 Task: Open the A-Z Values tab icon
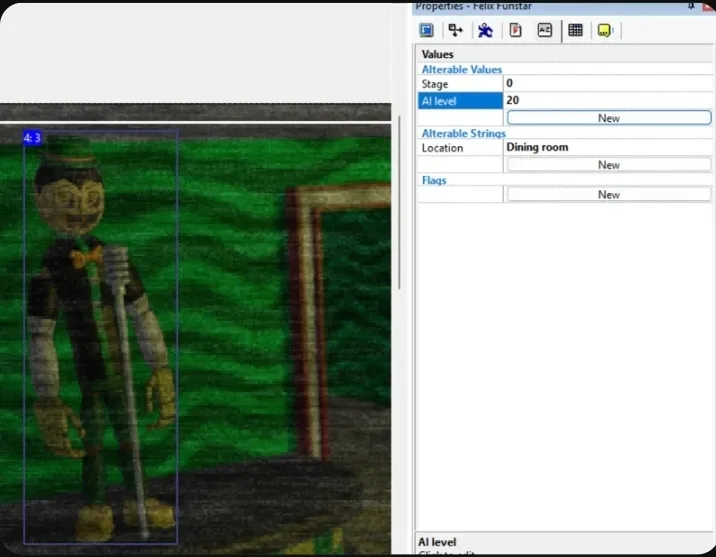point(545,30)
